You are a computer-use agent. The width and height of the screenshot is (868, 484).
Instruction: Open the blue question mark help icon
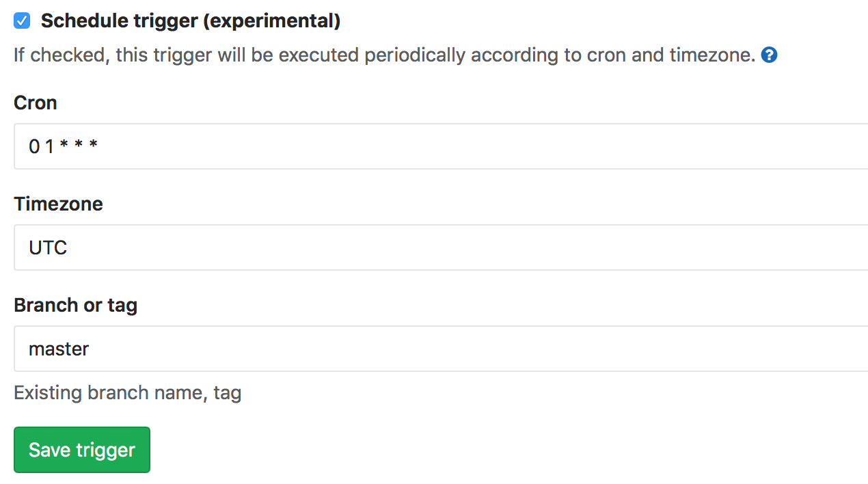[769, 55]
